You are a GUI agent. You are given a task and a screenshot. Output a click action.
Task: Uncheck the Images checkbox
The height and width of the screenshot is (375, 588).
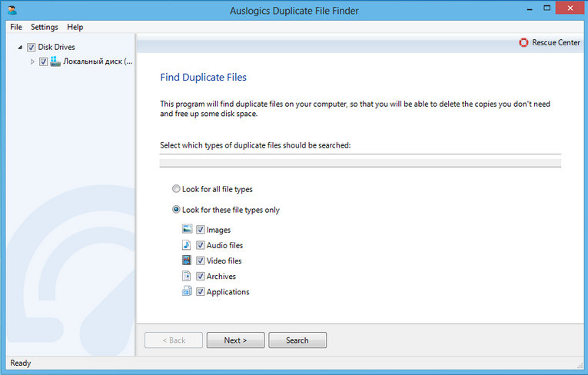coord(201,230)
